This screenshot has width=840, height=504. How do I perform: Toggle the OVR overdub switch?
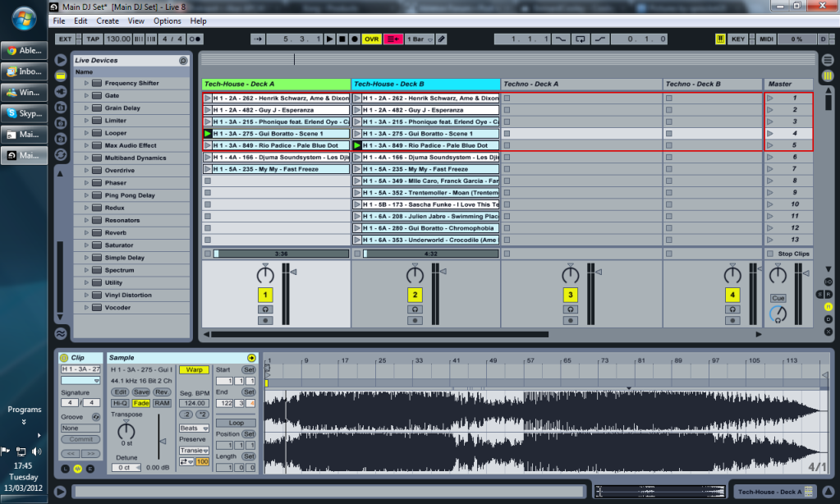[371, 39]
